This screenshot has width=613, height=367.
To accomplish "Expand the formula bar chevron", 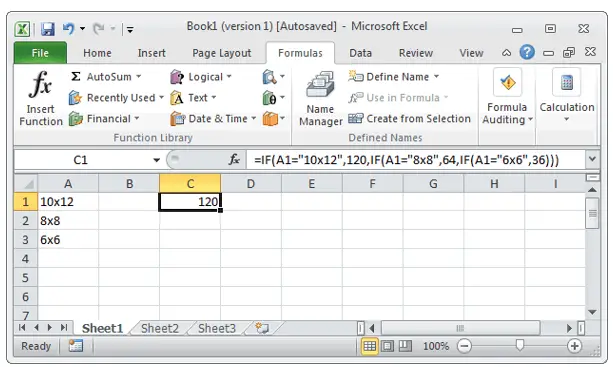I will pos(592,159).
